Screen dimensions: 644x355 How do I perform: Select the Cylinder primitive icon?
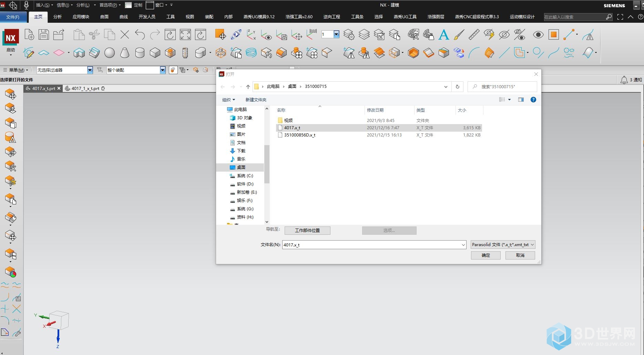pos(140,53)
